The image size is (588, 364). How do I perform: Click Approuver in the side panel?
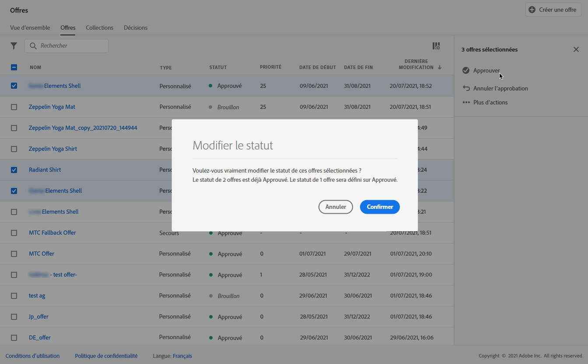486,71
